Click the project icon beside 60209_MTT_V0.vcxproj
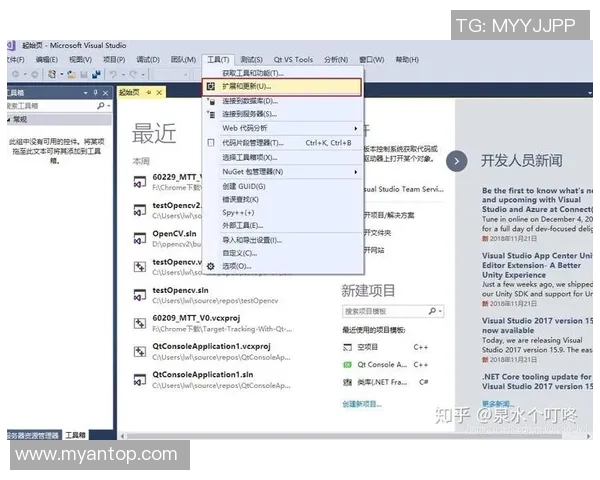Image resolution: width=600 pixels, height=480 pixels. 140,323
